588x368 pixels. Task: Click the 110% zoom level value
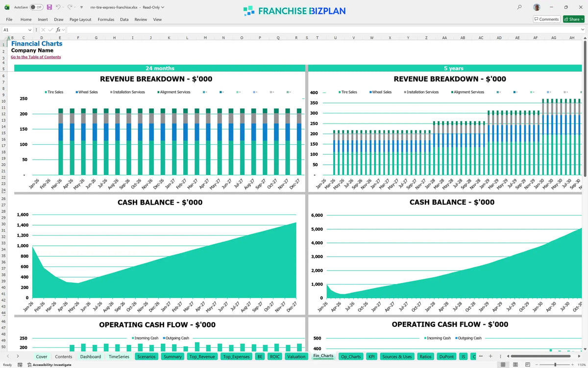[582, 365]
